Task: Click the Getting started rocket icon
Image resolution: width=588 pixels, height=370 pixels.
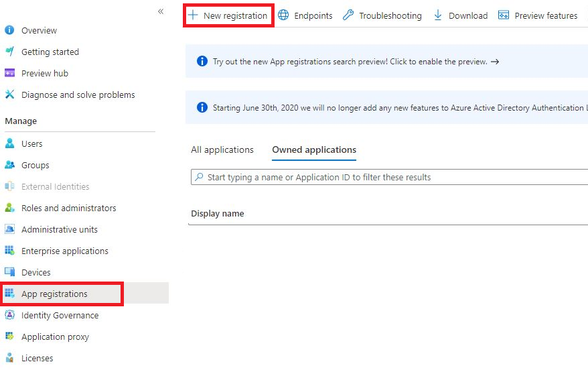Action: (x=10, y=51)
